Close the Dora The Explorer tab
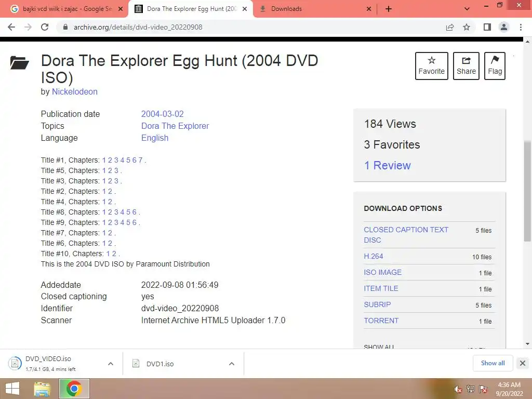The height and width of the screenshot is (399, 532). coord(245,9)
